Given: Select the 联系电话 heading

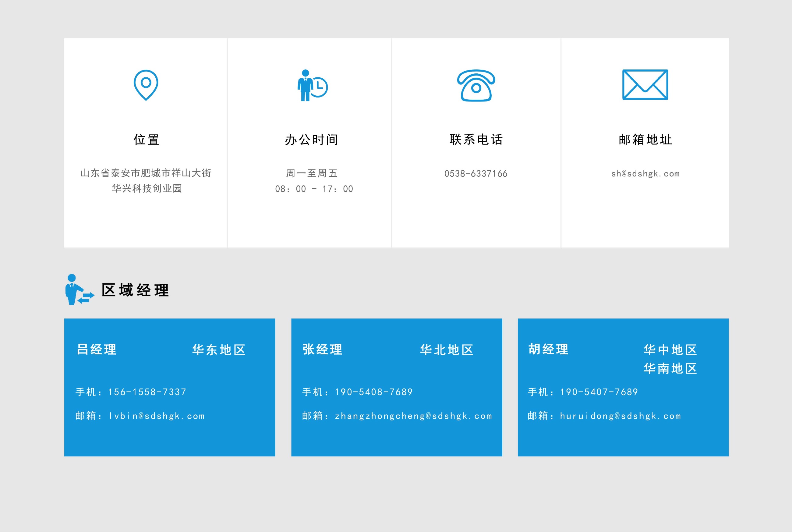Looking at the screenshot, I should tap(476, 140).
